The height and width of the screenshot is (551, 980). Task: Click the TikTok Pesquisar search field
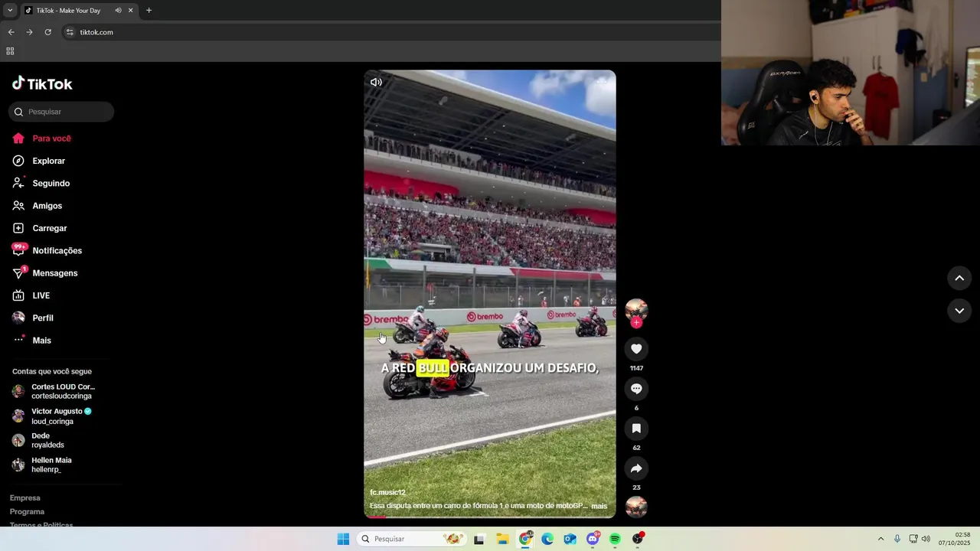tap(61, 112)
